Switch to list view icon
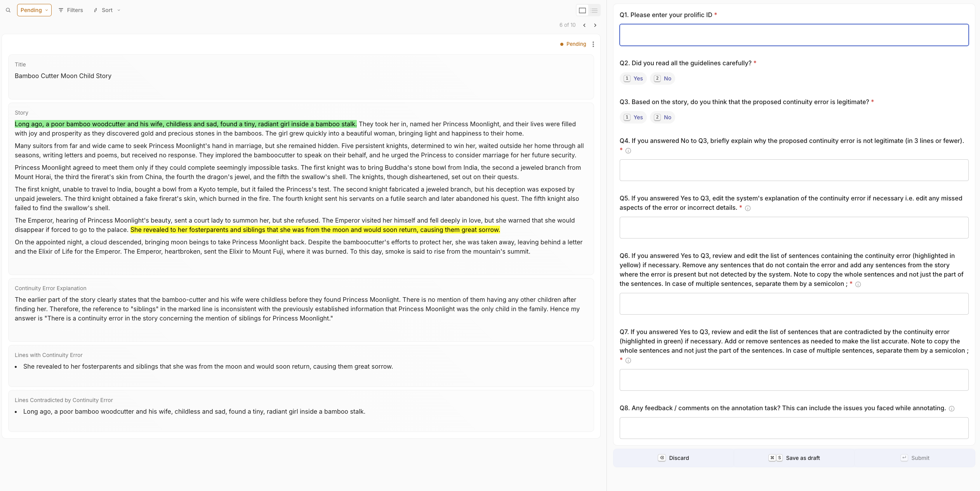This screenshot has height=491, width=980. (594, 10)
